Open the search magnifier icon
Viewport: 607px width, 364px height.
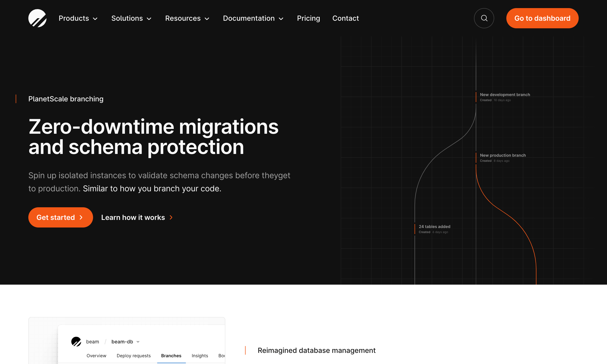coord(484,18)
